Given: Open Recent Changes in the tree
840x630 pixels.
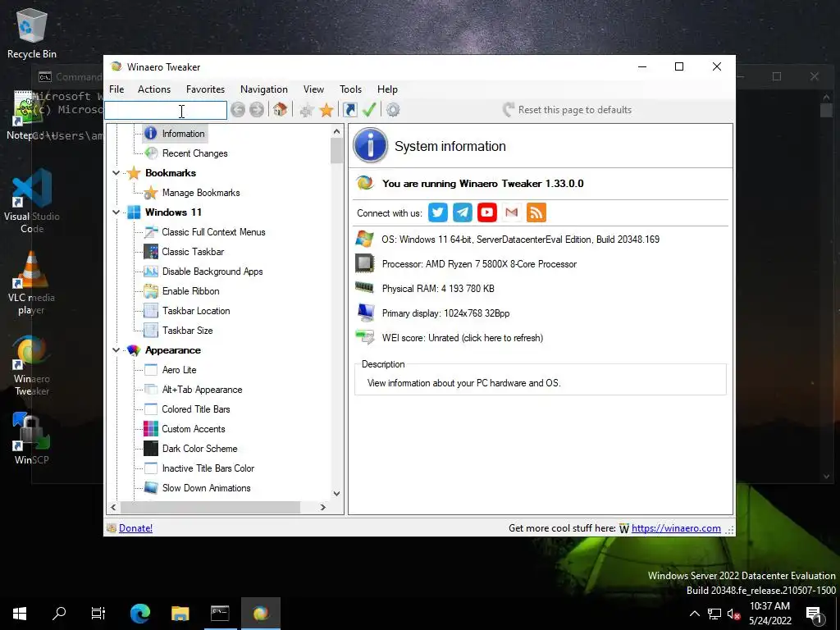Looking at the screenshot, I should coord(186,153).
